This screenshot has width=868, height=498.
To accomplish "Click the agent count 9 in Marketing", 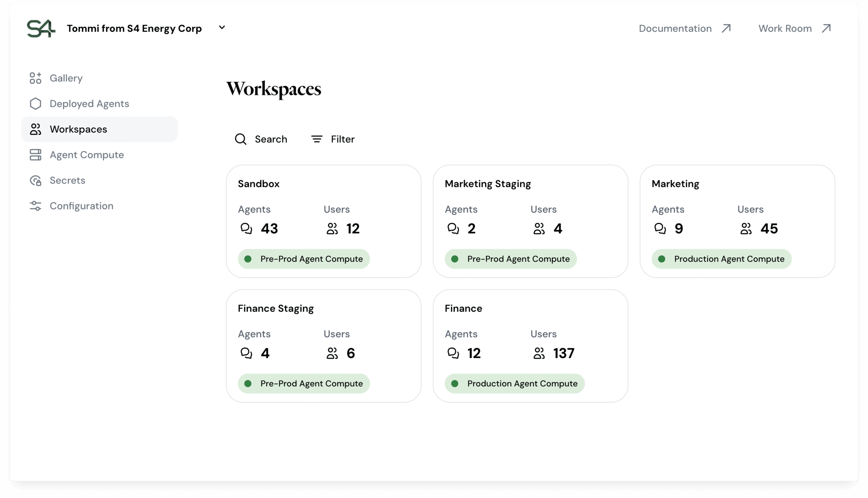I will coord(679,228).
